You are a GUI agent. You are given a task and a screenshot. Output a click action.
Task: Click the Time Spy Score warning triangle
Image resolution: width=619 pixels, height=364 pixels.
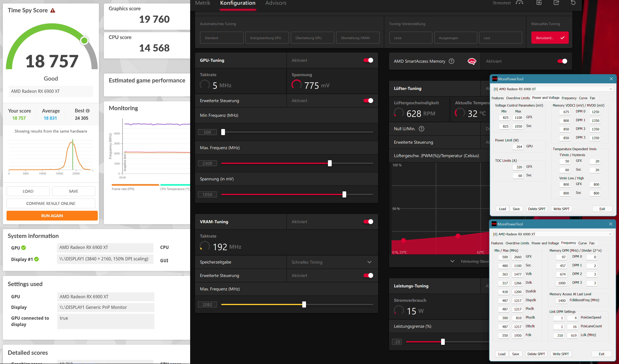(53, 10)
